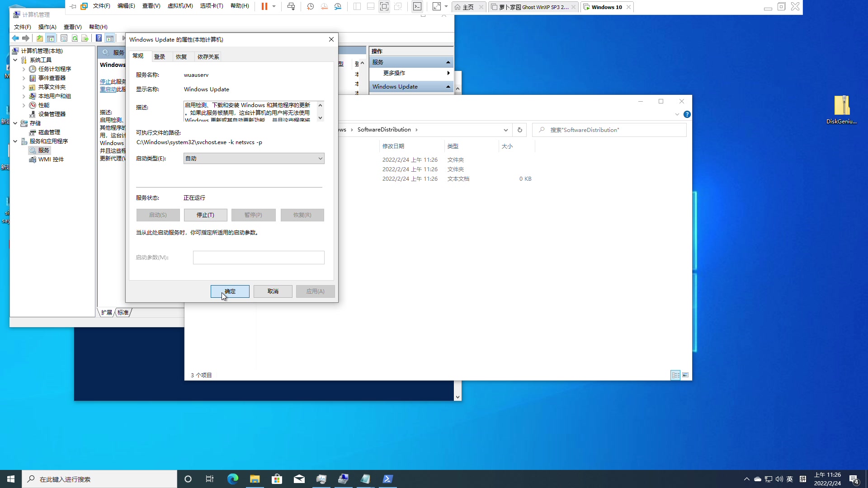Viewport: 868px width, 488px height.
Task: Expand the 事件查看器 tree node
Action: tap(24, 78)
